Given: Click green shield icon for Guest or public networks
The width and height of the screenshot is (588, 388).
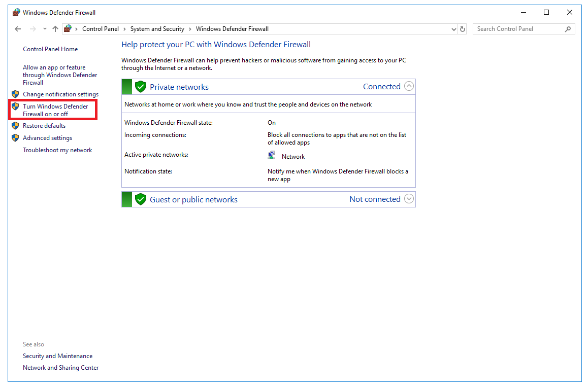Looking at the screenshot, I should pos(141,200).
